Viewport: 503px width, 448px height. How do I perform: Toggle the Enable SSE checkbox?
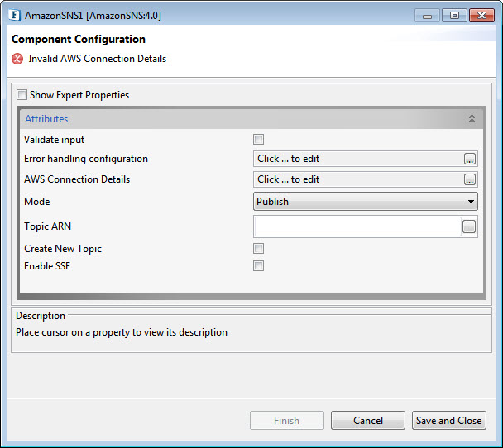point(258,265)
